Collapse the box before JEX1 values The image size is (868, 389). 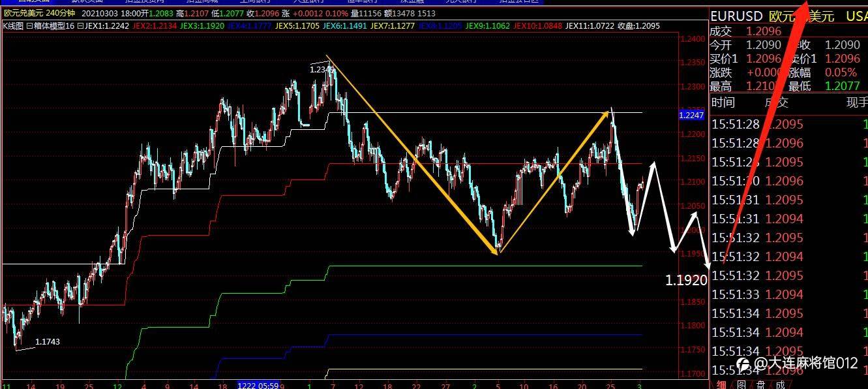[80, 26]
